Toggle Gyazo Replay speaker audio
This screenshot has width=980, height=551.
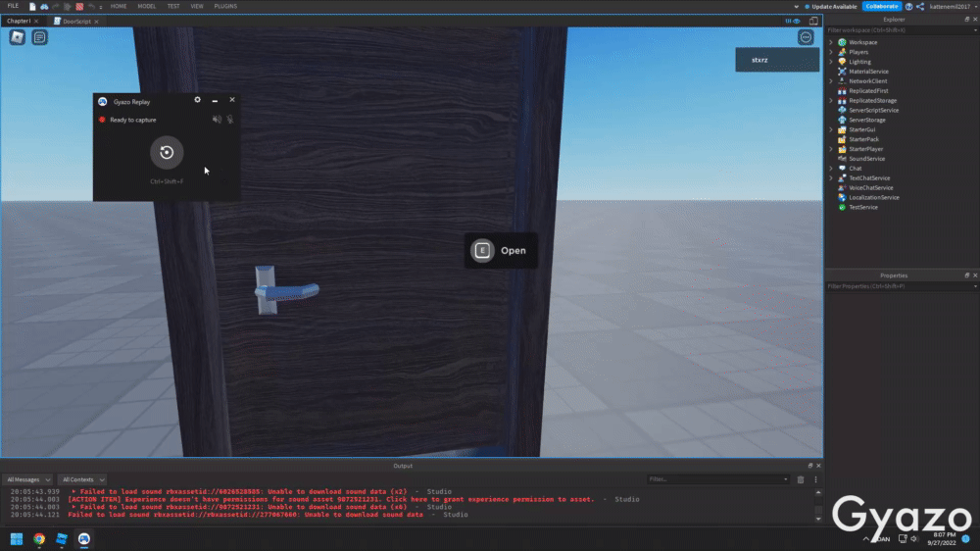(x=217, y=120)
